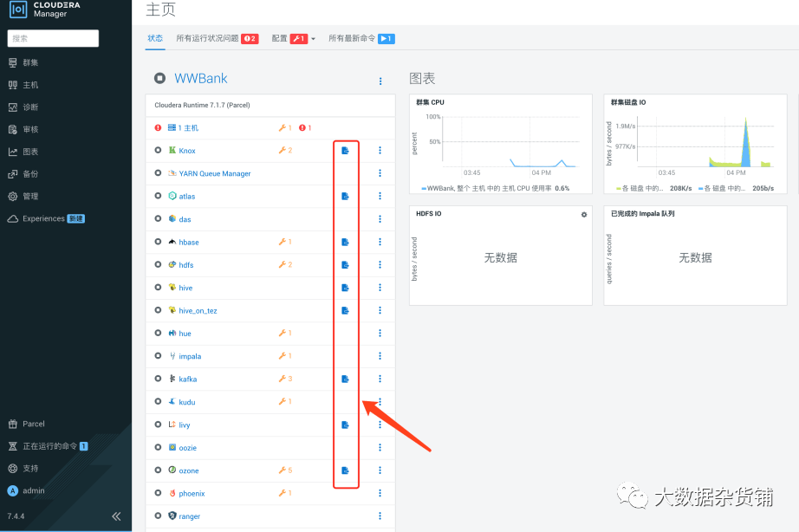
Task: Open the YARN Queue Manager service link
Action: point(215,174)
